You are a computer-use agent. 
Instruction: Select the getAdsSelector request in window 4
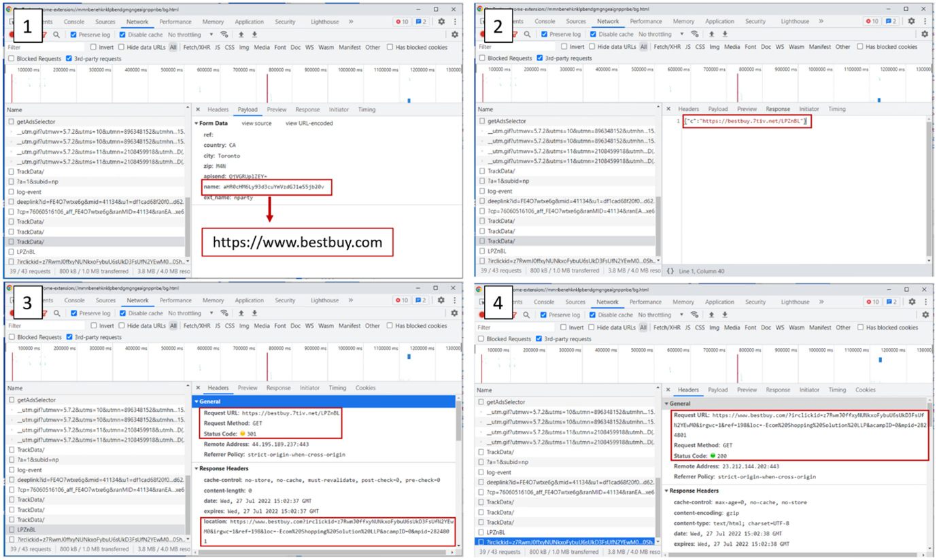tap(567, 402)
